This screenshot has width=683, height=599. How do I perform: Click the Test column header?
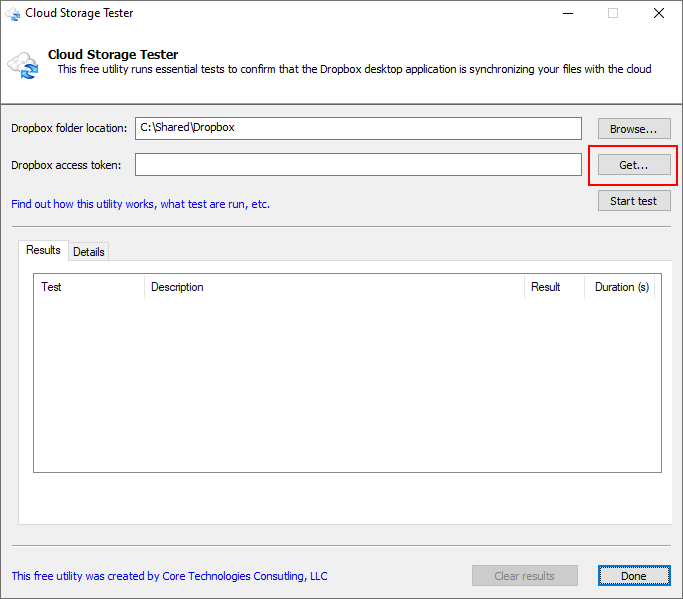tap(89, 287)
